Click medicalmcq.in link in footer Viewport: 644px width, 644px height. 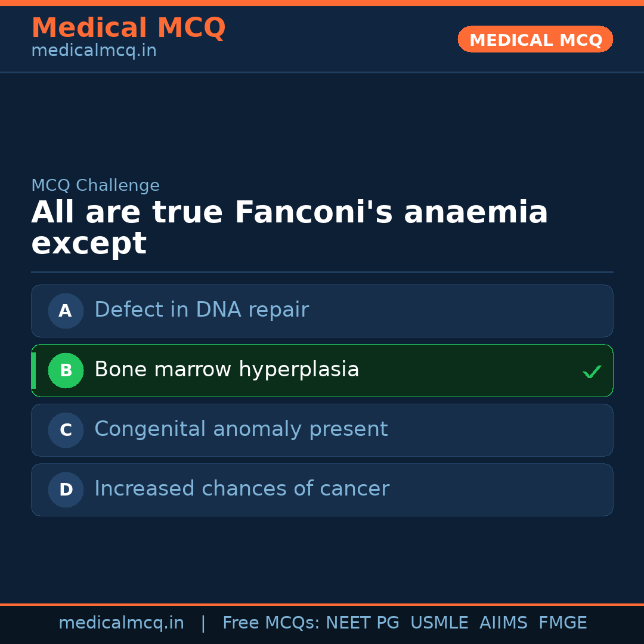121,623
